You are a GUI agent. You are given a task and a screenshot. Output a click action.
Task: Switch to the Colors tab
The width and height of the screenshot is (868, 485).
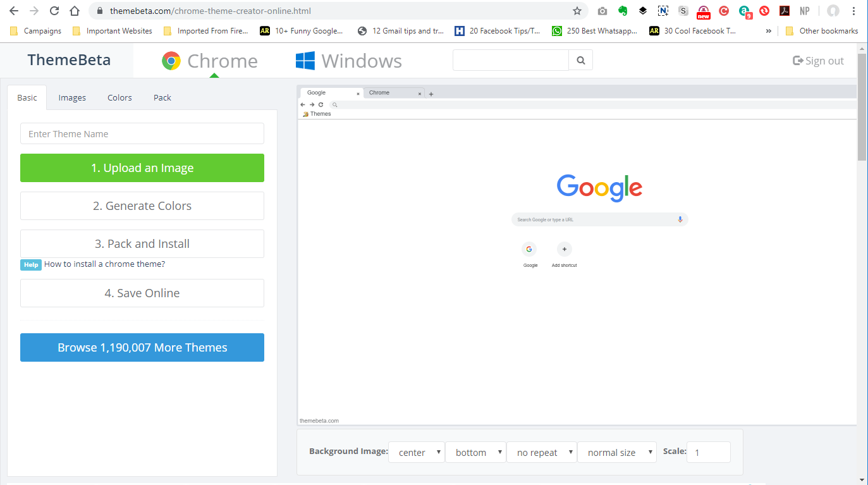[x=119, y=97]
